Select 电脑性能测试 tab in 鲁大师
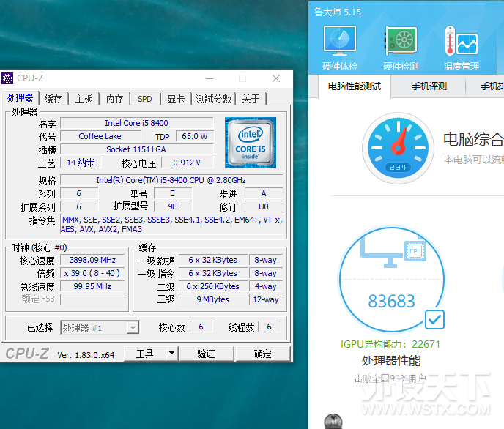504x429 pixels. (x=355, y=86)
